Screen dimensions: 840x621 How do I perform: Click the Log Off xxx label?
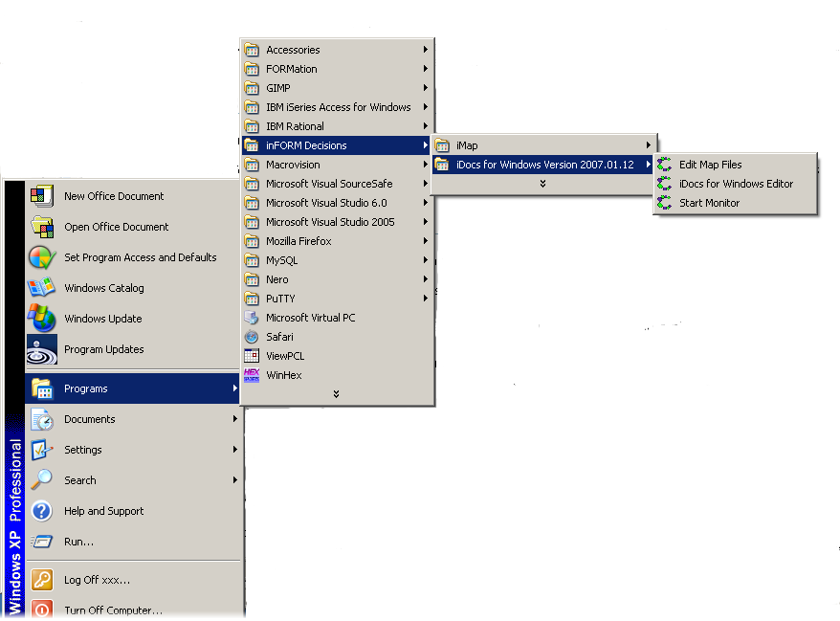click(97, 580)
